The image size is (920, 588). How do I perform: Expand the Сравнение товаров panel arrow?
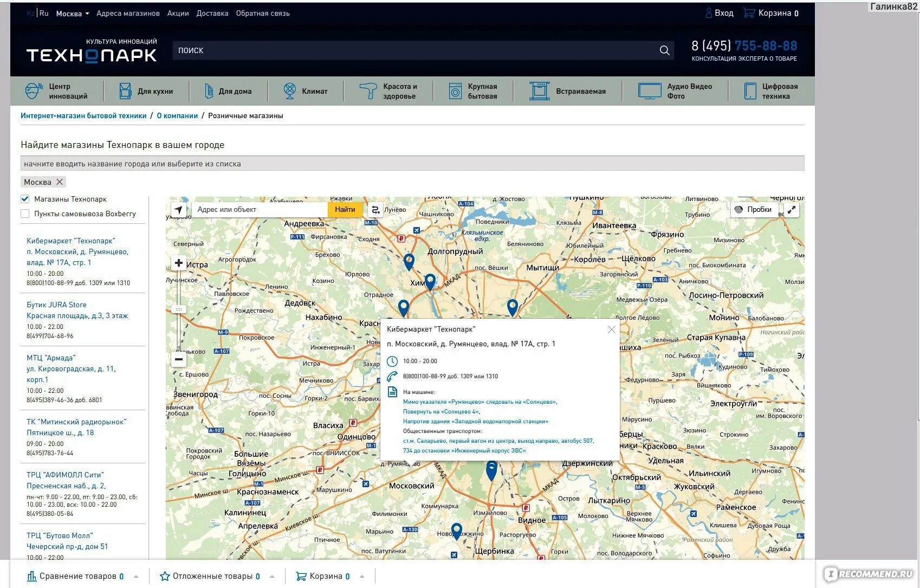[x=136, y=577]
